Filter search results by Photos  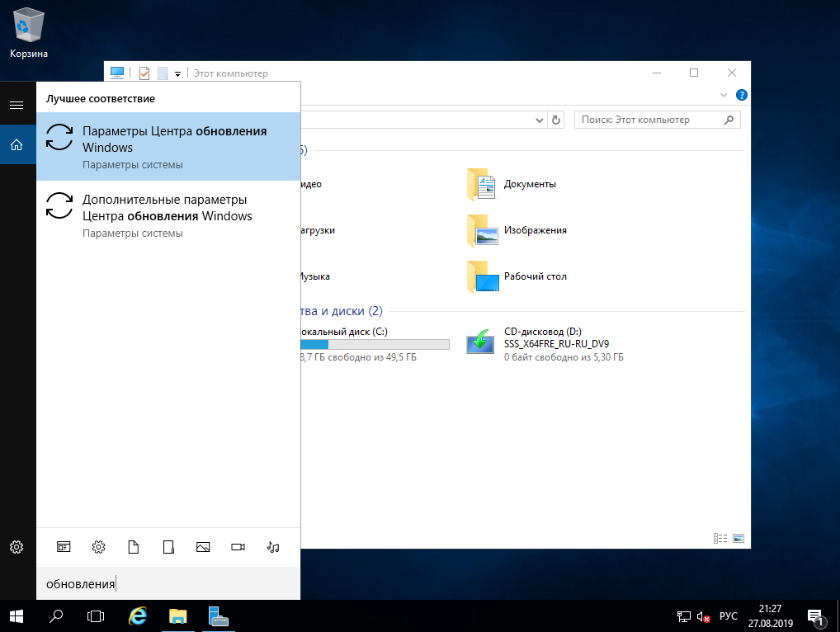coord(203,546)
